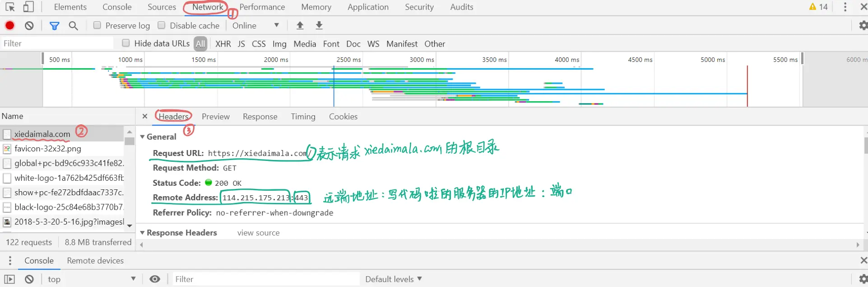Open the Performance panel
The width and height of the screenshot is (868, 287).
click(x=262, y=7)
